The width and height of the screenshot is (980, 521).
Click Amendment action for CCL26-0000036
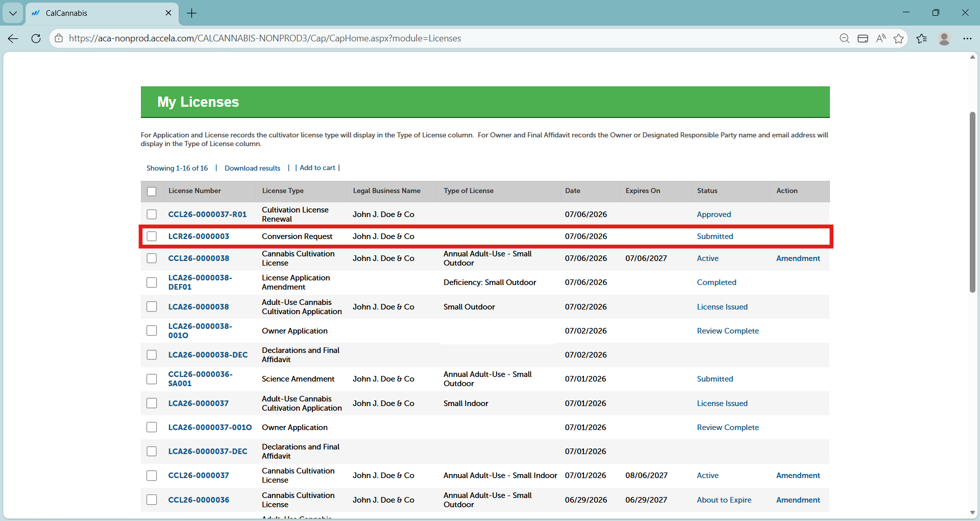(798, 500)
